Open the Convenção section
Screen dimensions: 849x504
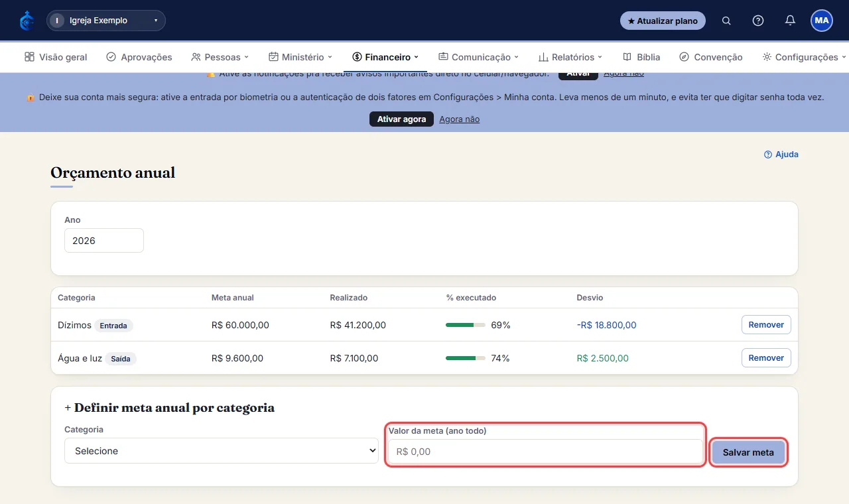[x=711, y=57]
